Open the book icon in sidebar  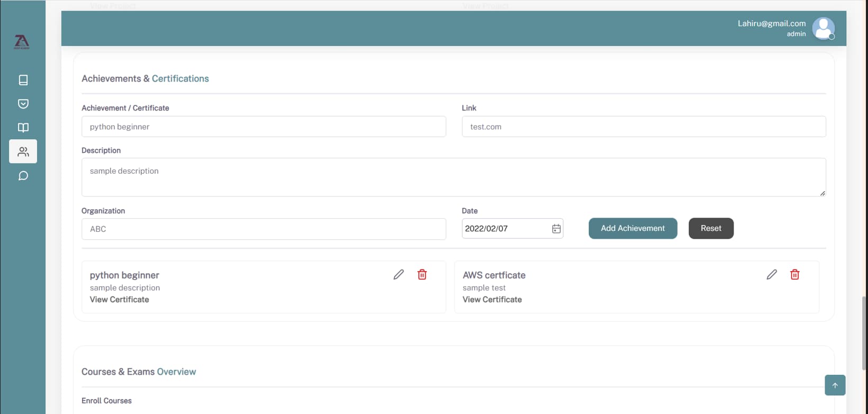click(23, 80)
